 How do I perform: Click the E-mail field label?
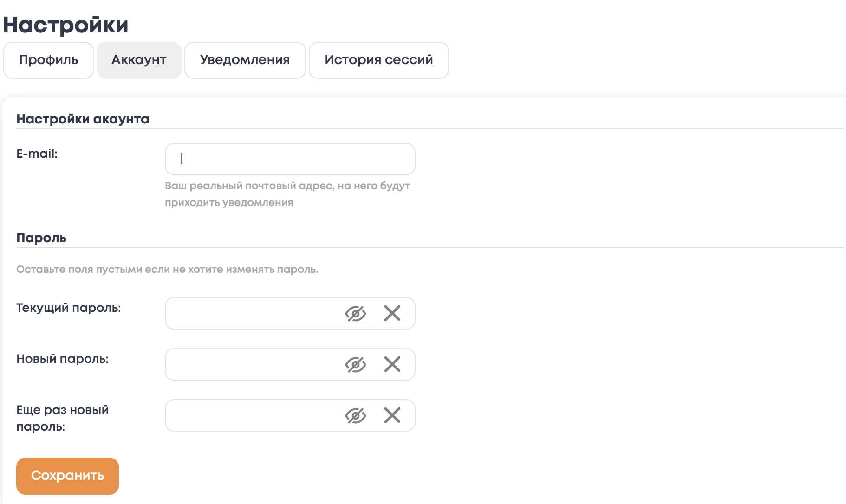(x=37, y=154)
